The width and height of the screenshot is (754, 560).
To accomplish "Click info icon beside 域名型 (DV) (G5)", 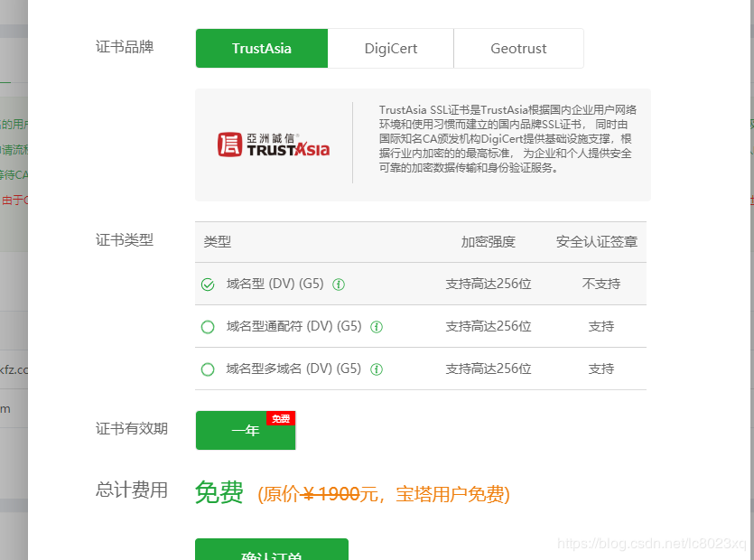I will pyautogui.click(x=339, y=285).
